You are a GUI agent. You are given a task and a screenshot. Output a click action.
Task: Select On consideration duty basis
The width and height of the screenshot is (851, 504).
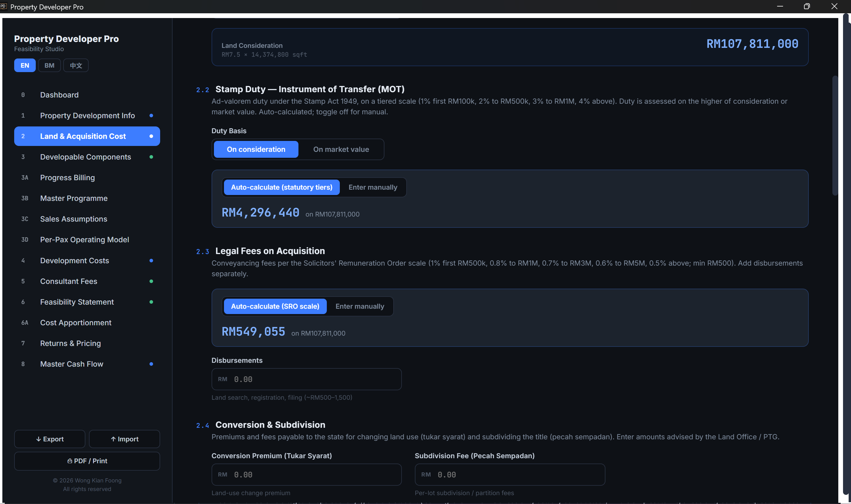(256, 149)
